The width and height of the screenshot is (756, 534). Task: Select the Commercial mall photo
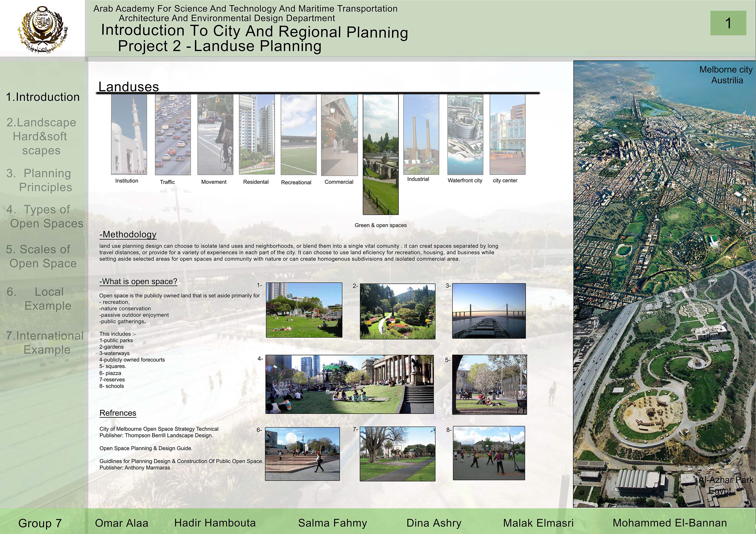coord(339,135)
